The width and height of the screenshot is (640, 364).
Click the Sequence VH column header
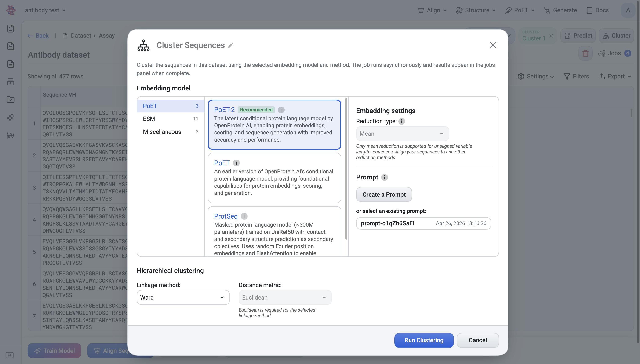59,95
